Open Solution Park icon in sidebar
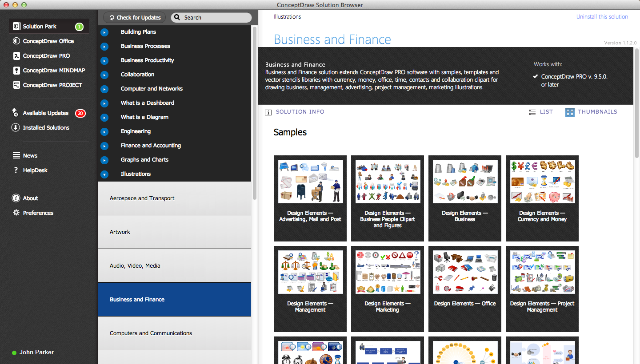Image resolution: width=640 pixels, height=364 pixels. [x=16, y=26]
